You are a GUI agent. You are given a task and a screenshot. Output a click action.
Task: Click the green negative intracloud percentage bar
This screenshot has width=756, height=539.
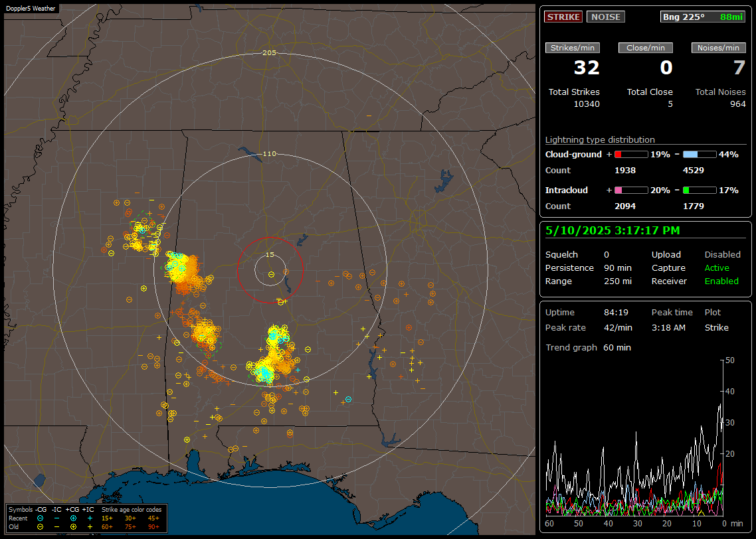(700, 191)
